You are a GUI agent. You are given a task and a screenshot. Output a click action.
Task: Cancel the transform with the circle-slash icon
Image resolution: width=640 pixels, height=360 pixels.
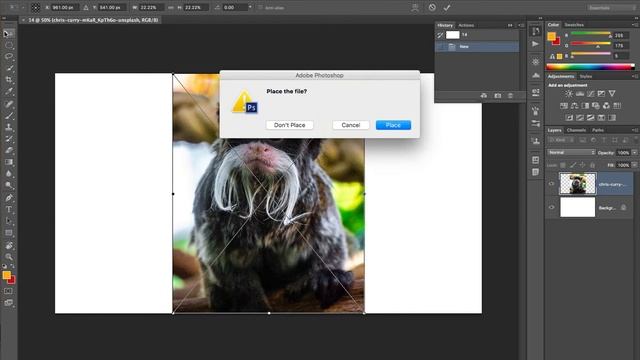coord(432,7)
